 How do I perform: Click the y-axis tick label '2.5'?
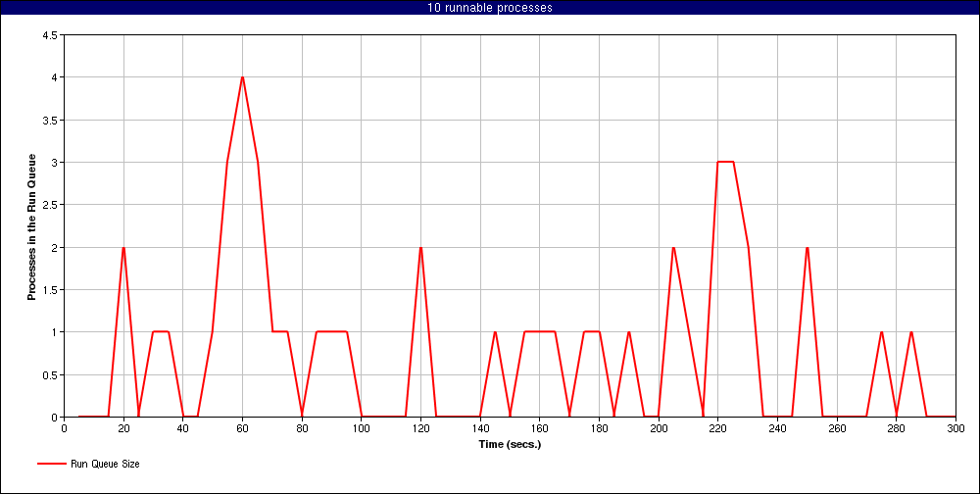tap(51, 205)
